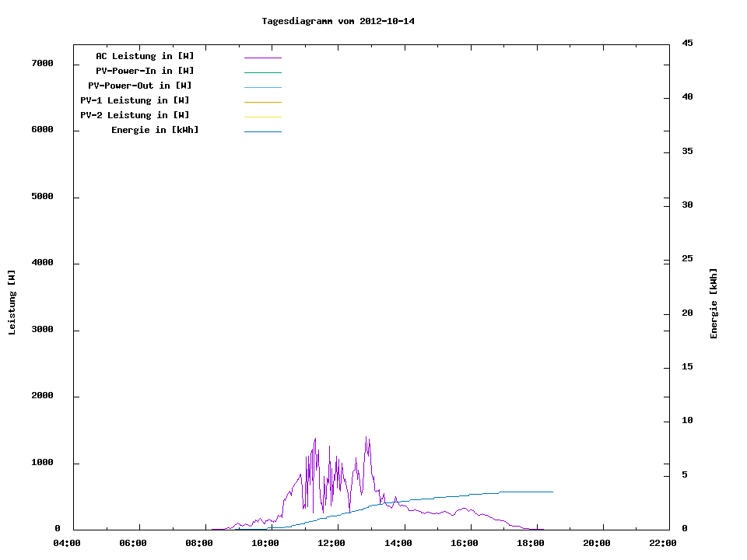Select the 'Energie in [kWh]' legend label

(155, 130)
